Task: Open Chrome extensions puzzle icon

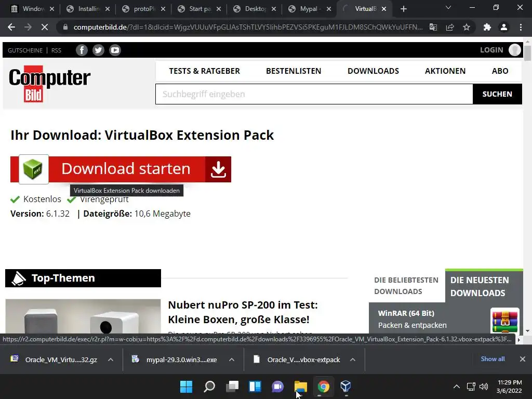Action: (487, 27)
